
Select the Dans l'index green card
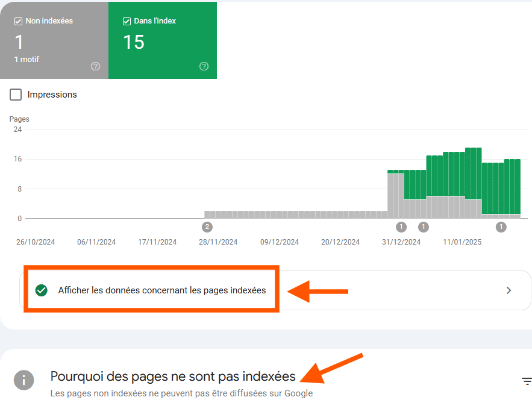click(x=163, y=40)
